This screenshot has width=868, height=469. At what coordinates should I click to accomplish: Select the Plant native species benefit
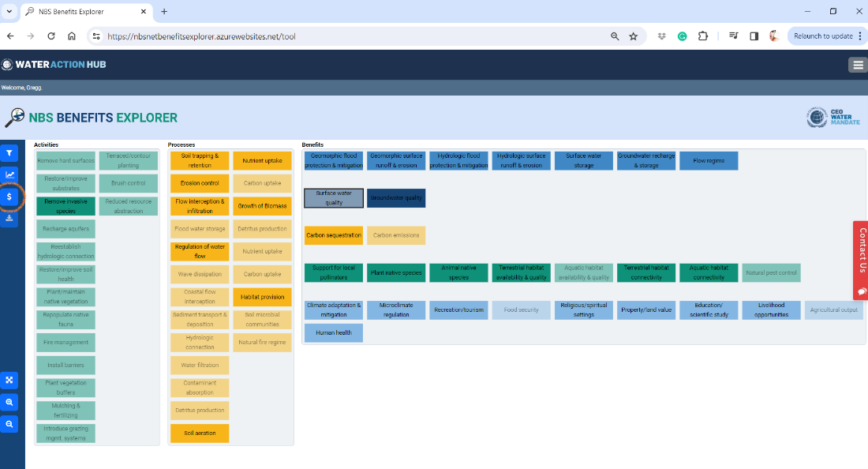point(396,272)
